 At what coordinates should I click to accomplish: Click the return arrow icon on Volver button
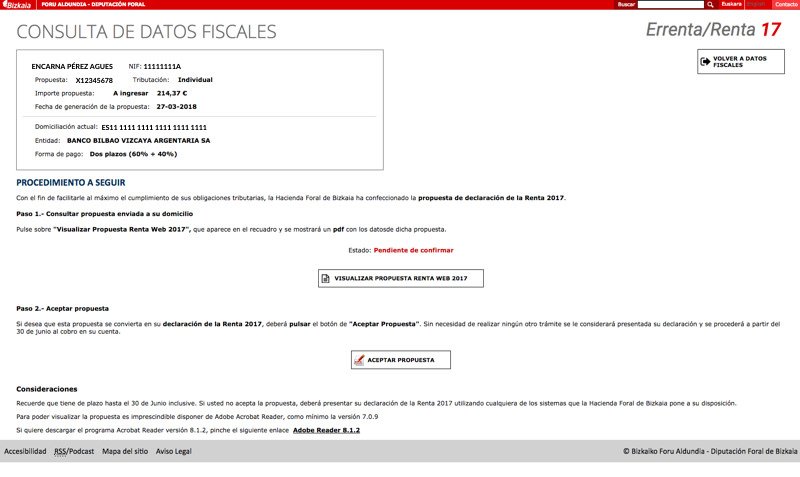[x=705, y=62]
